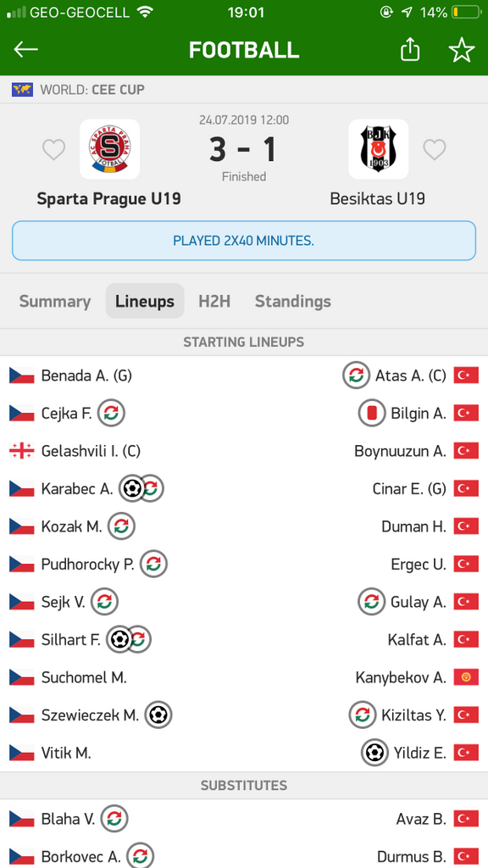Open Sparta Prague club logo
The width and height of the screenshot is (488, 868).
click(109, 149)
